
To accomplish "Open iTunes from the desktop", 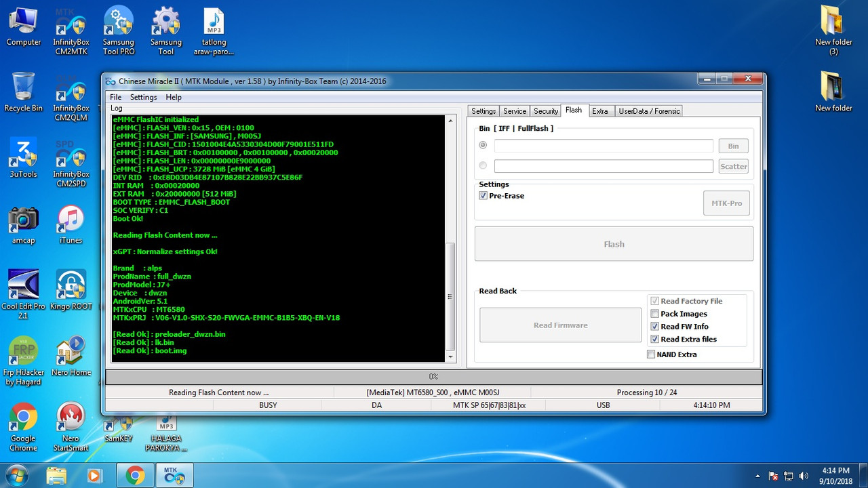I will (71, 224).
